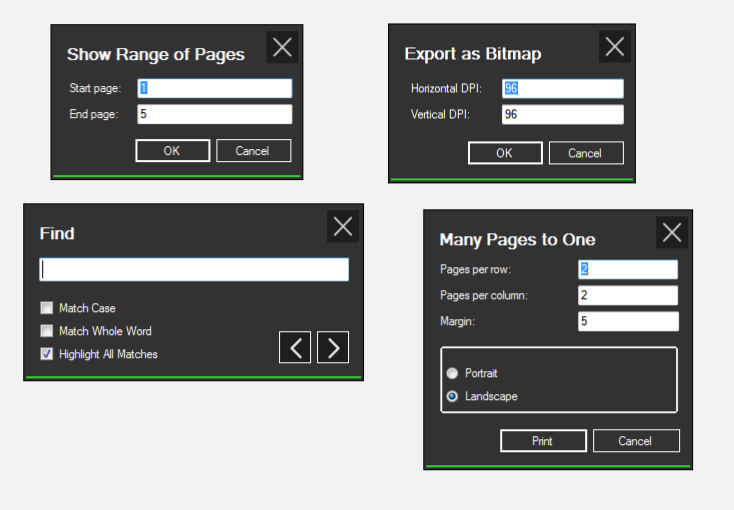Focus the Find search text box
Image resolution: width=734 pixels, height=510 pixels.
tap(194, 269)
